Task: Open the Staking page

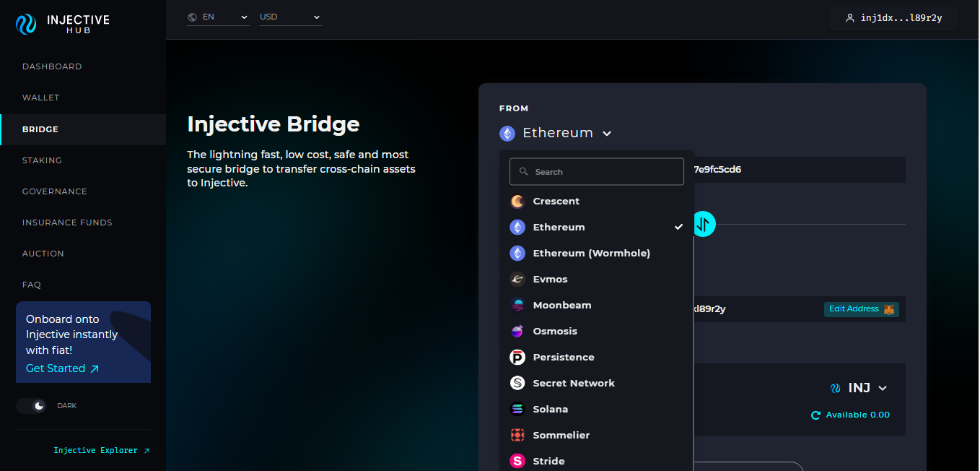Action: tap(42, 160)
